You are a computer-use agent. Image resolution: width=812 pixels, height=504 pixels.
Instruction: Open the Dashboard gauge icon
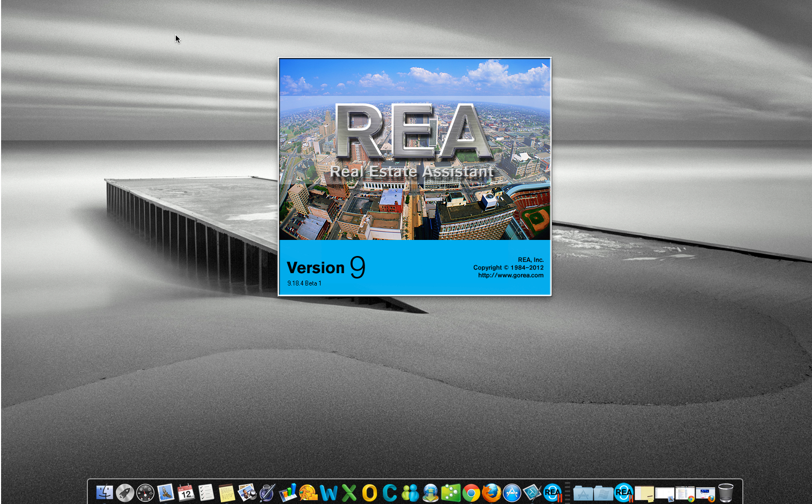[x=145, y=492]
